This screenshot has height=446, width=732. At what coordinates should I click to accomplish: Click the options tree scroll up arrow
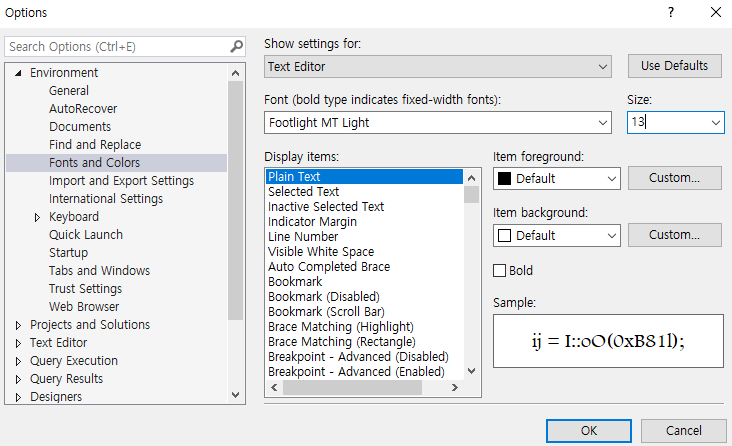click(236, 73)
